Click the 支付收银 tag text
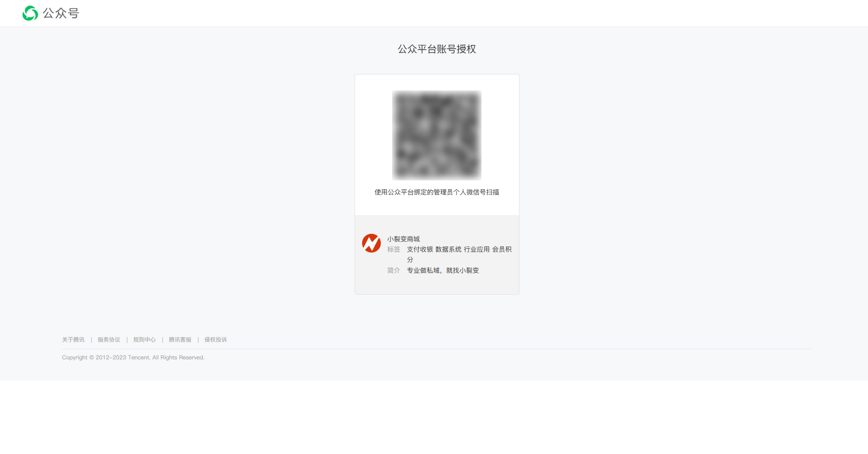The width and height of the screenshot is (868, 454). (420, 249)
